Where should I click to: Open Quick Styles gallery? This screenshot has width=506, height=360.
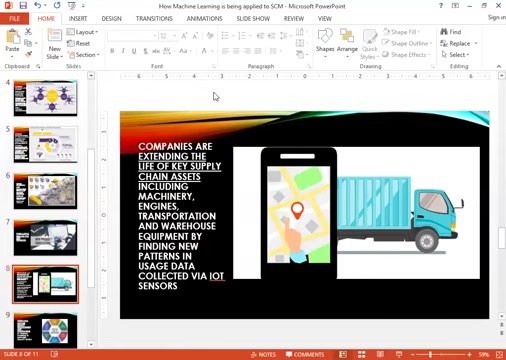click(x=369, y=44)
